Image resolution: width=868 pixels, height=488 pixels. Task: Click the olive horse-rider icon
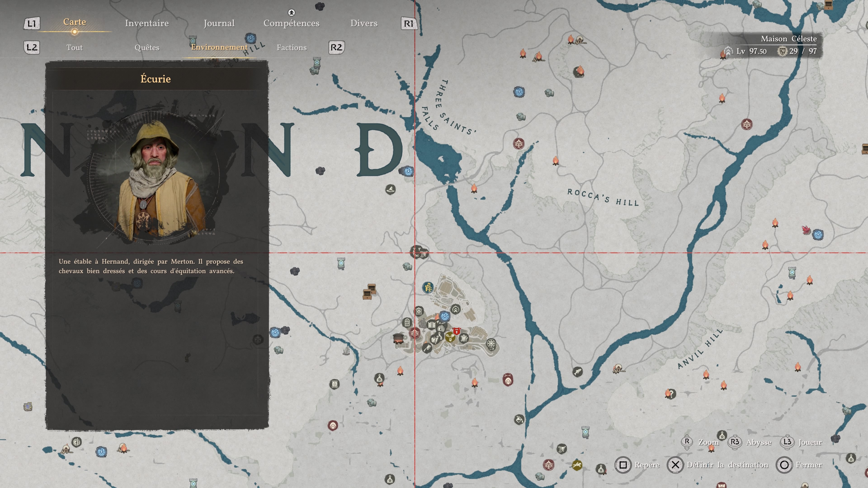[x=577, y=465]
